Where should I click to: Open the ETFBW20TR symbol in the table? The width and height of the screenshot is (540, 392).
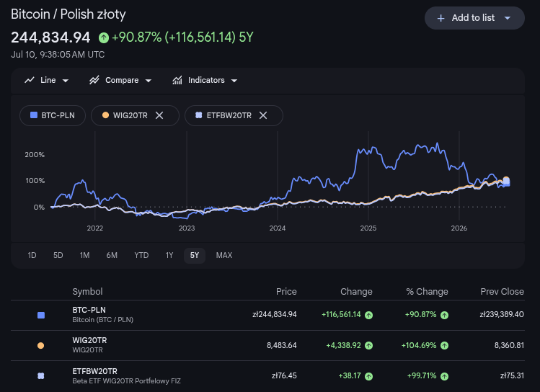tap(94, 371)
